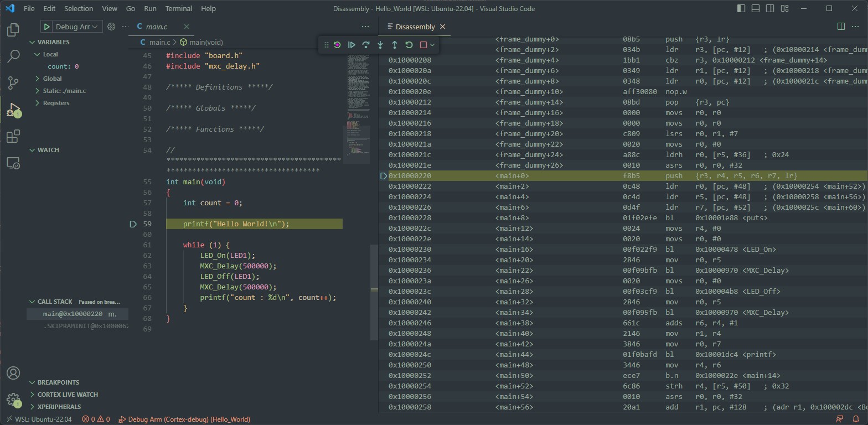Open More Actions for the main.c editor group

365,27
